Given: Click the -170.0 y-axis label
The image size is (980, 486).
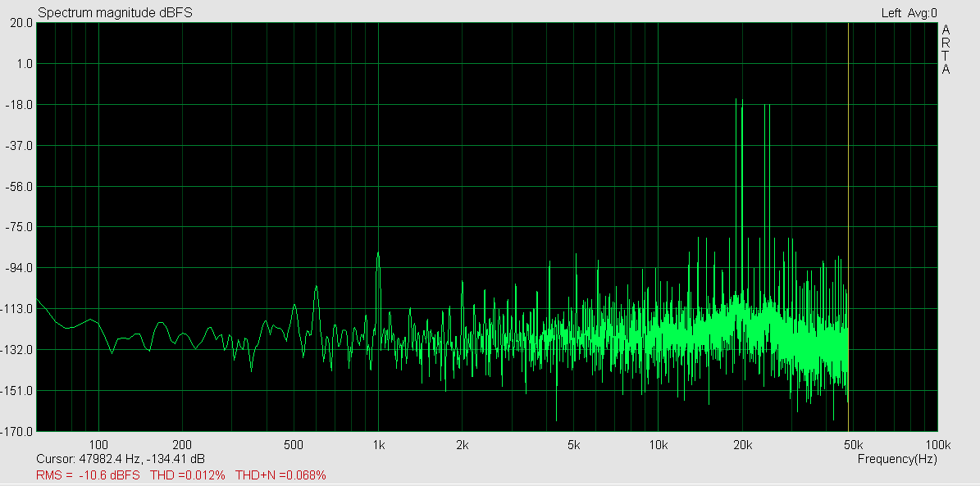Looking at the screenshot, I should [x=17, y=432].
